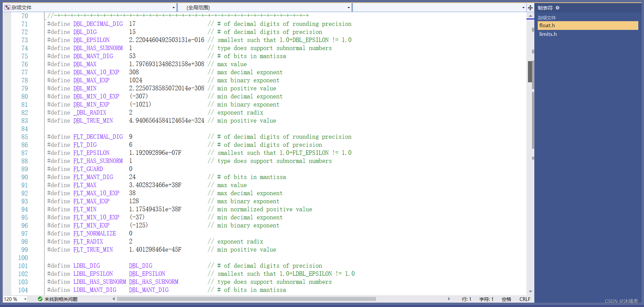Open settings via the 制表符 gear icon

(557, 7)
